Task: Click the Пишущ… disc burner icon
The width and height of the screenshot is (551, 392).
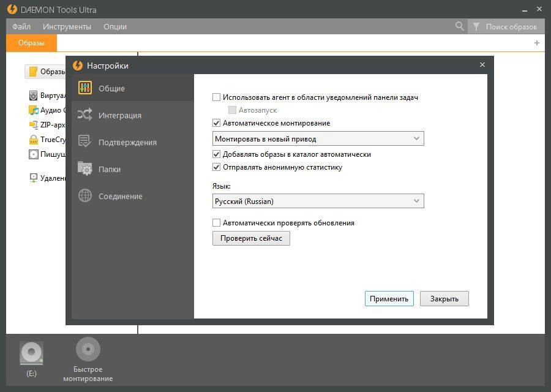Action: [x=34, y=154]
